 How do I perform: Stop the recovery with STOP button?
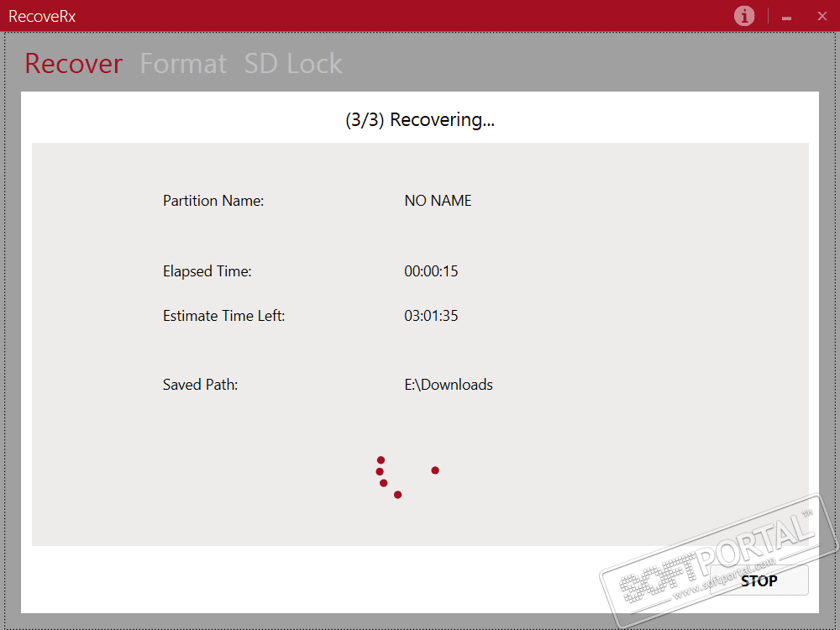click(759, 580)
